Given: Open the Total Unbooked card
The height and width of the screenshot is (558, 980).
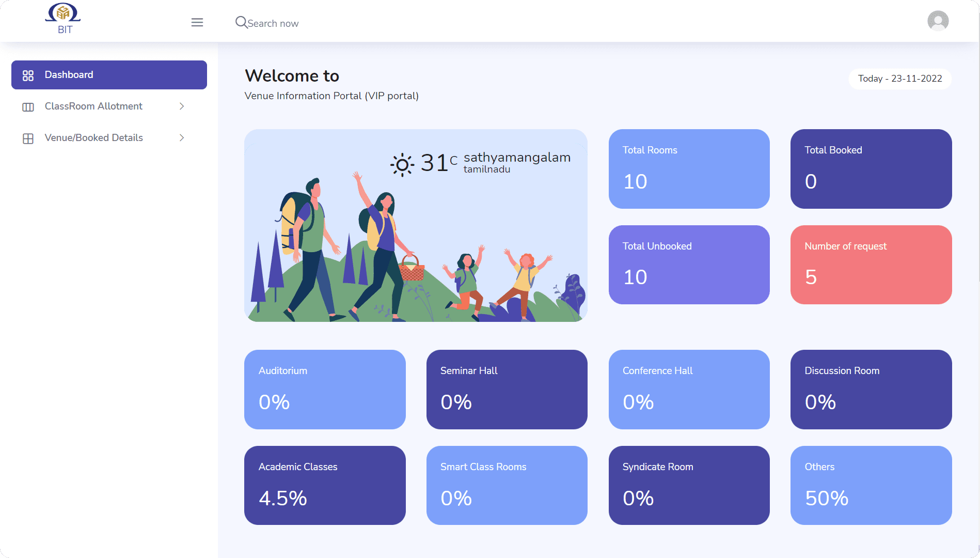Looking at the screenshot, I should pos(689,265).
